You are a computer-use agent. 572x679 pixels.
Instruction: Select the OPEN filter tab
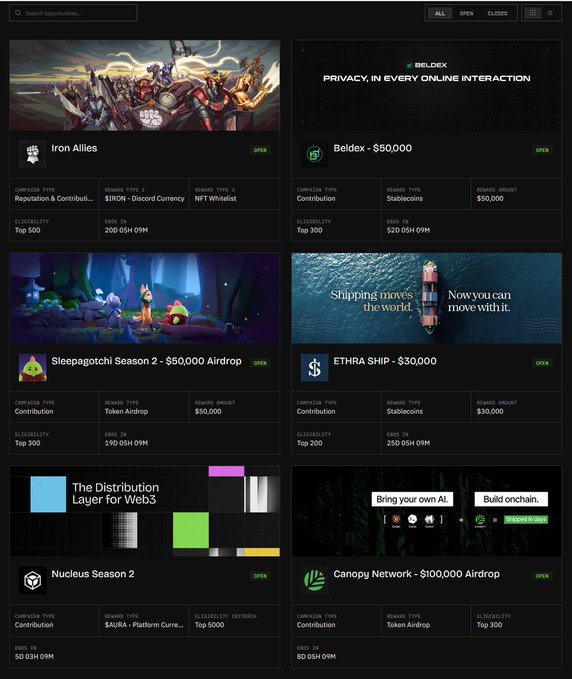tap(466, 13)
